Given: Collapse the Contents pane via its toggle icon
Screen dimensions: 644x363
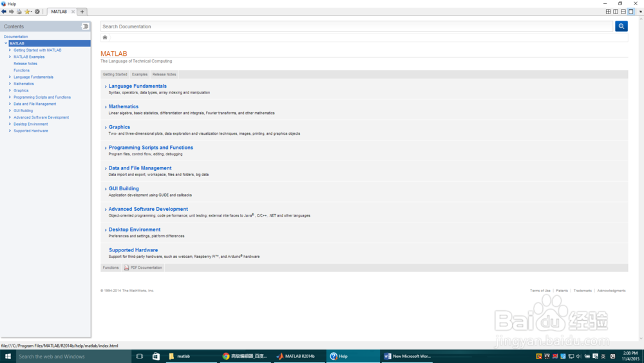Looking at the screenshot, I should pos(86,26).
